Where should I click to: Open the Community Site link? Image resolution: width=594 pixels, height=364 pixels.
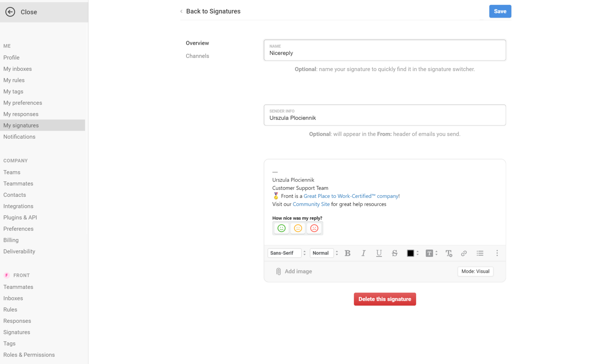(311, 204)
